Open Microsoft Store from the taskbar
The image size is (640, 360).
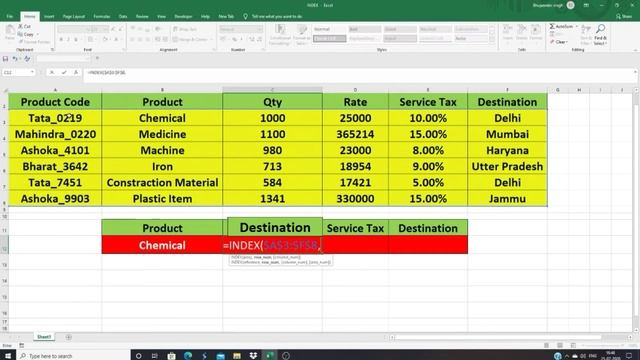point(171,356)
